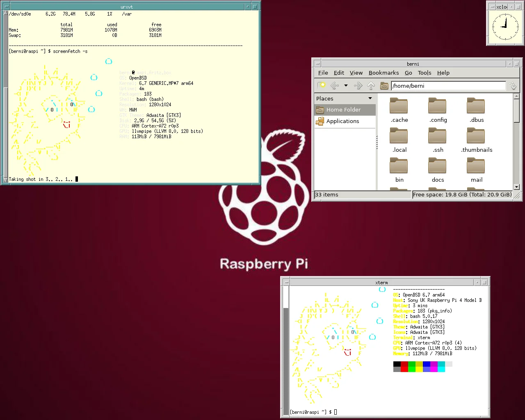This screenshot has width=525, height=420.
Task: Select the .local folder
Action: [399, 140]
